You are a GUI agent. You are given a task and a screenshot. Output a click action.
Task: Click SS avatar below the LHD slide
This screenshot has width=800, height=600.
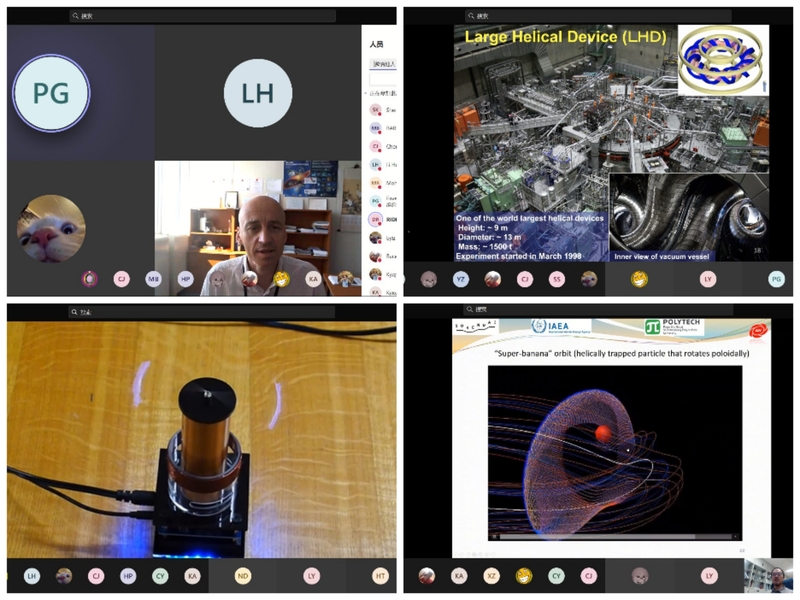[557, 280]
